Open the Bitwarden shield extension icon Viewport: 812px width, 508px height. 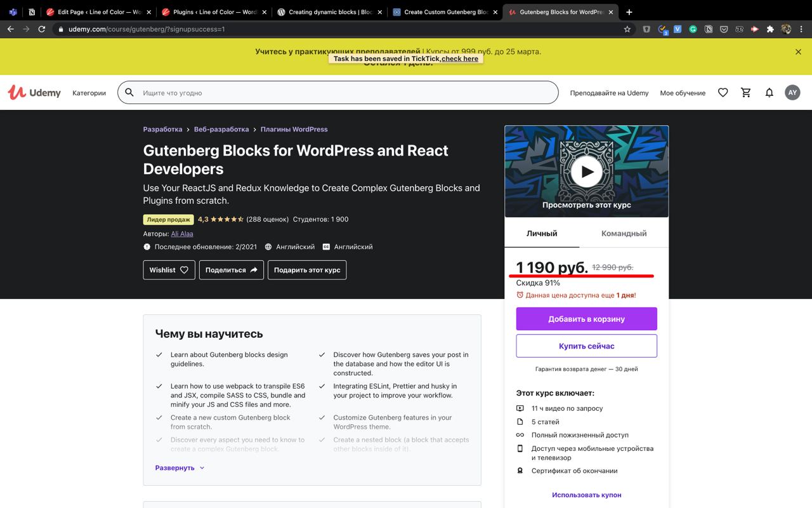pyautogui.click(x=646, y=29)
